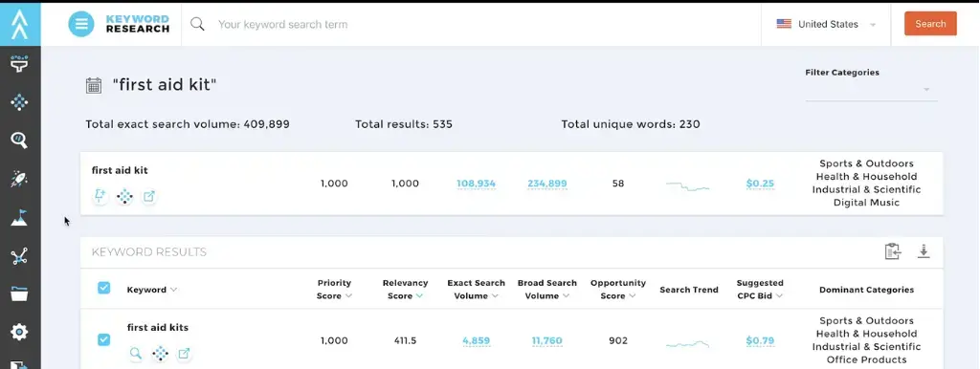Click the pin-add icon under first aid kit
This screenshot has height=369, width=980.
click(100, 197)
